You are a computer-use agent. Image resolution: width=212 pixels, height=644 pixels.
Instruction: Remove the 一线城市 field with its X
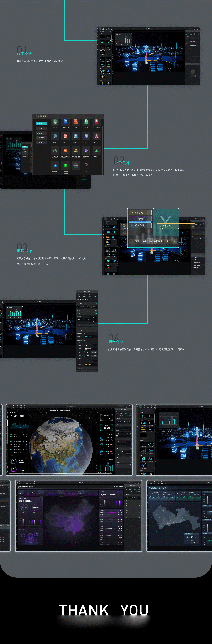pos(149,219)
